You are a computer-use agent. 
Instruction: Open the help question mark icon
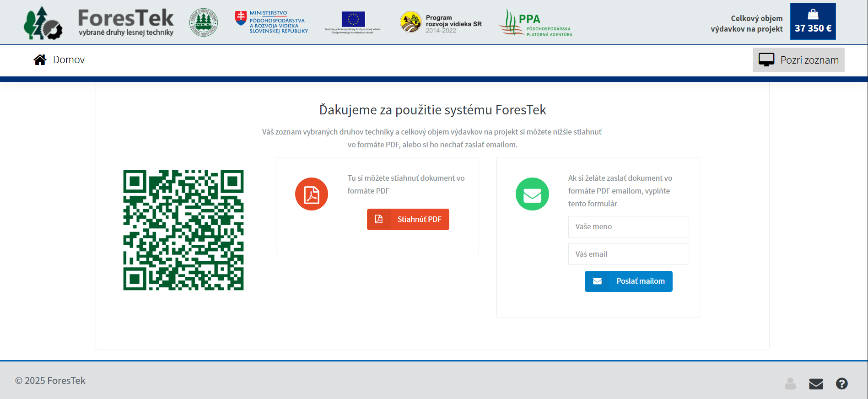click(x=842, y=383)
